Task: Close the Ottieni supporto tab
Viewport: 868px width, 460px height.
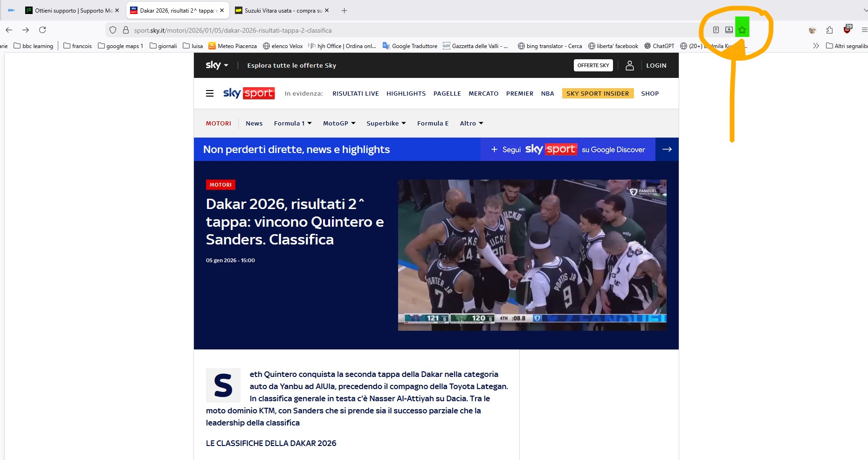Action: (117, 10)
